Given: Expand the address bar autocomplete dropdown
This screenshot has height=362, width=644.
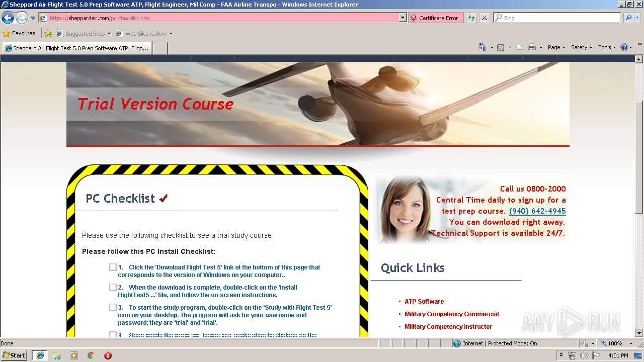Looking at the screenshot, I should click(403, 18).
